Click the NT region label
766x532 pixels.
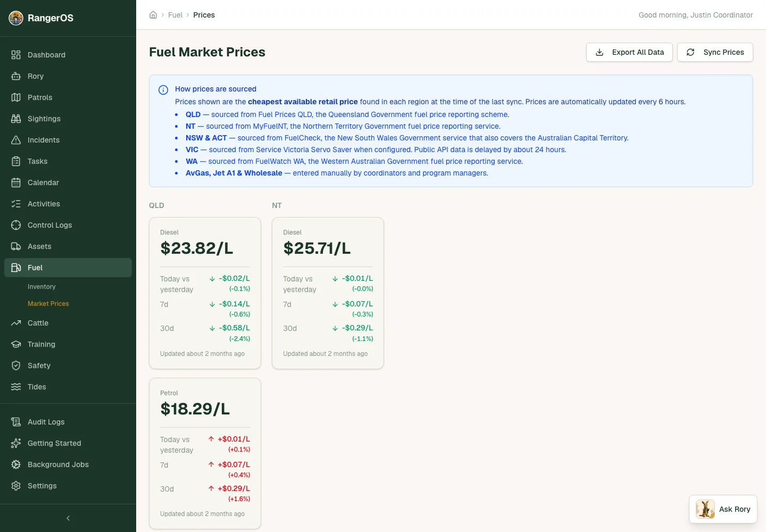click(277, 205)
